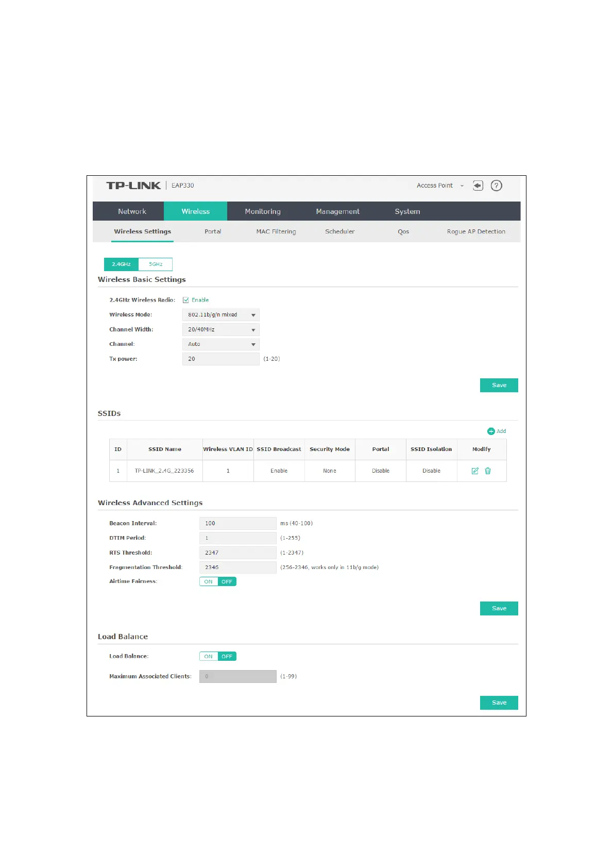Click the SSID Broadcast column header

[x=279, y=449]
